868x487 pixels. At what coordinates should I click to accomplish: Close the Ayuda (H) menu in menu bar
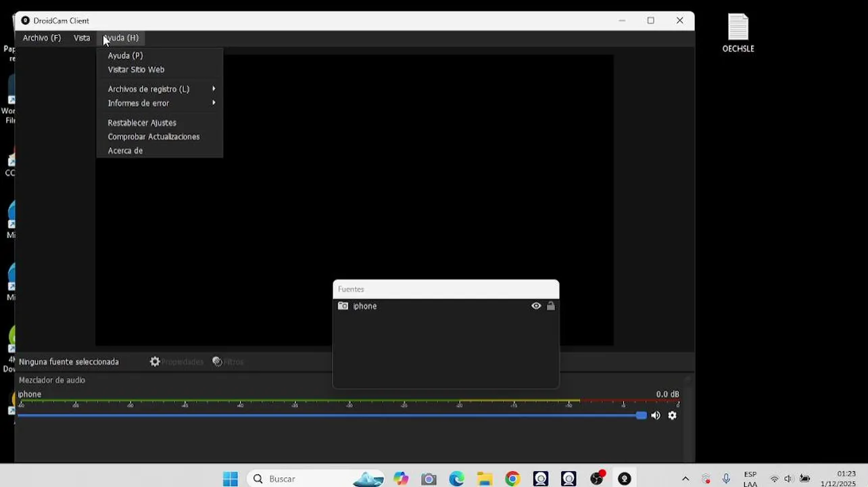121,38
